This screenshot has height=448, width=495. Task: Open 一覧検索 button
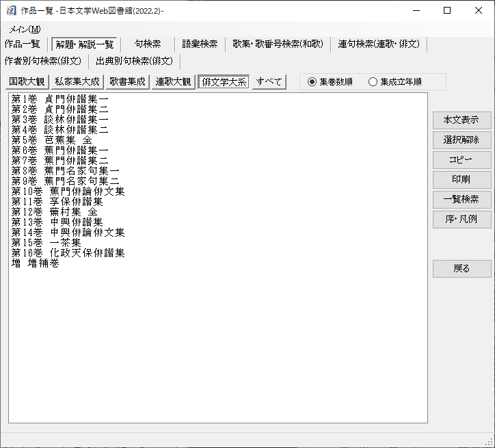462,199
